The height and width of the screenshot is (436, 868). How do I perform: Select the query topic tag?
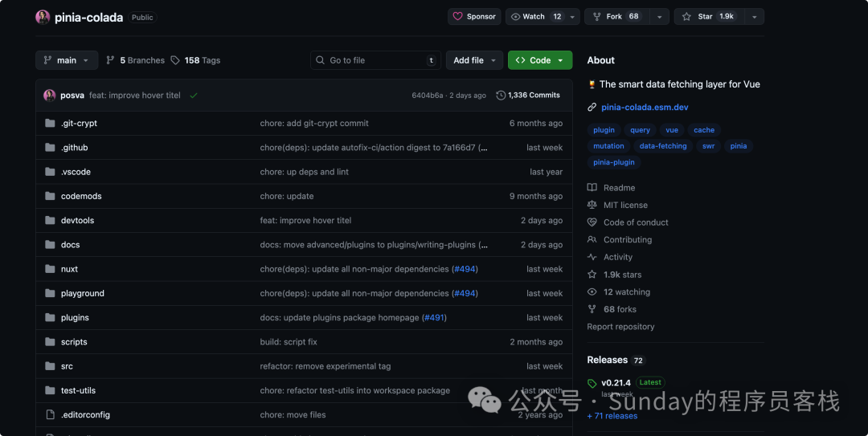640,130
